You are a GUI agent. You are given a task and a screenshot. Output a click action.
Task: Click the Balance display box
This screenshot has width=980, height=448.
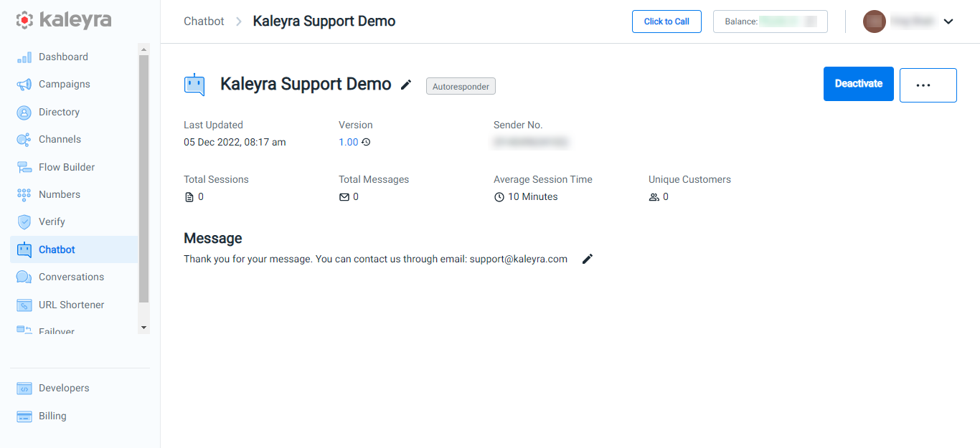click(771, 22)
